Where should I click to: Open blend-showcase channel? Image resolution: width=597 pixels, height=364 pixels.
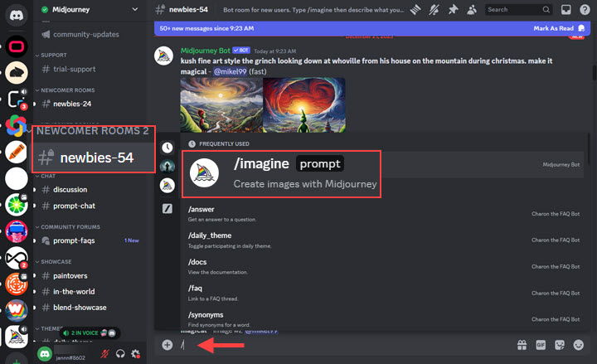click(x=80, y=308)
